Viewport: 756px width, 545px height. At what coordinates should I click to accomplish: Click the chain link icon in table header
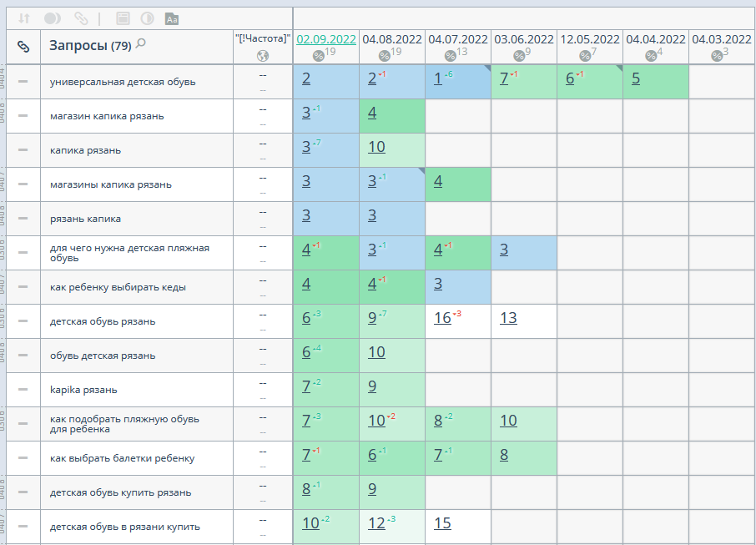tap(23, 46)
